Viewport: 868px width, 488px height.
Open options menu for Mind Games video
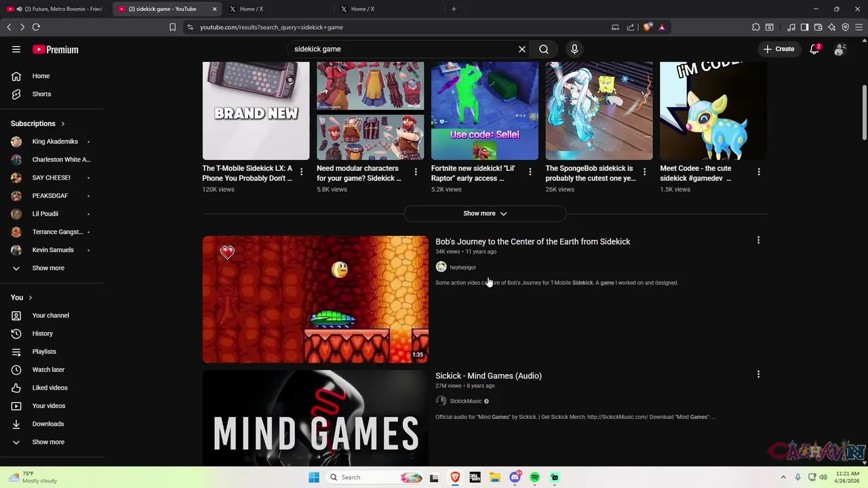click(759, 374)
